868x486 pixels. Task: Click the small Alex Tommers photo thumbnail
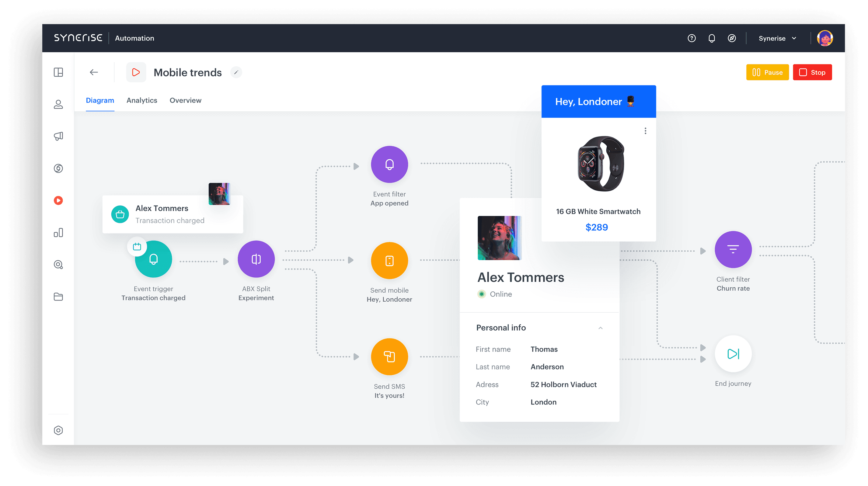click(219, 194)
